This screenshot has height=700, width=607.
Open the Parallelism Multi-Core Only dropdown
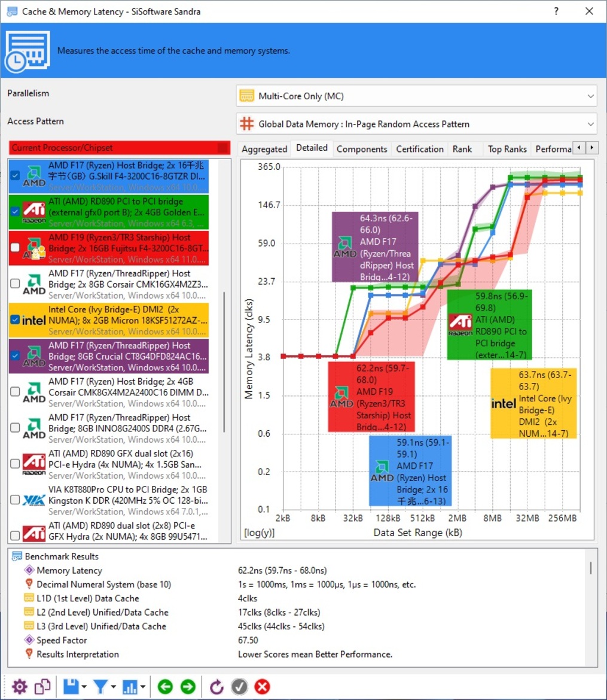pyautogui.click(x=416, y=96)
